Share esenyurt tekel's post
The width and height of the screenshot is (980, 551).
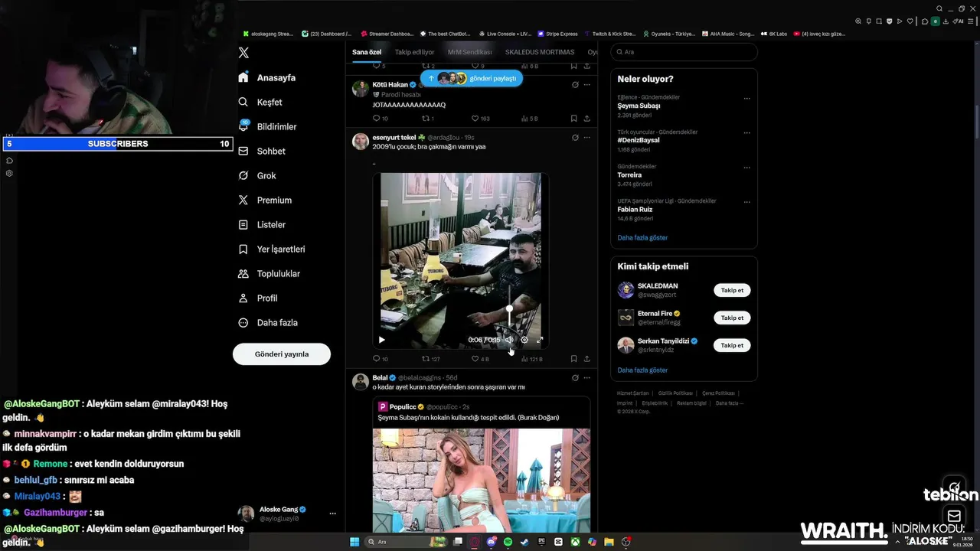(587, 359)
